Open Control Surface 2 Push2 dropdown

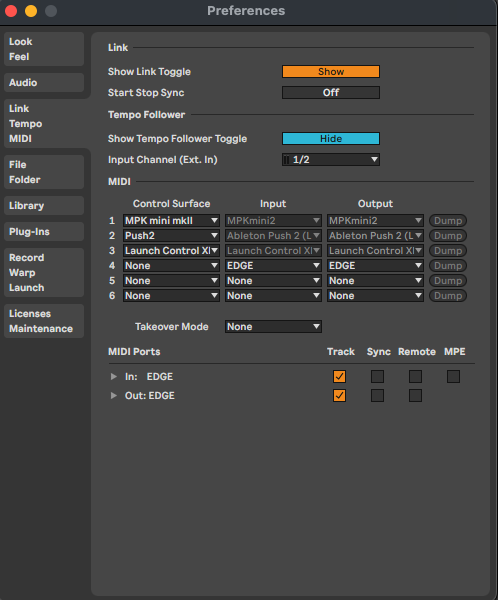171,236
